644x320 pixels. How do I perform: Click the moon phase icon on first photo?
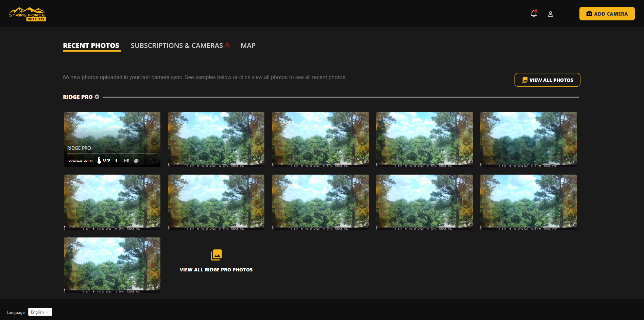(117, 160)
